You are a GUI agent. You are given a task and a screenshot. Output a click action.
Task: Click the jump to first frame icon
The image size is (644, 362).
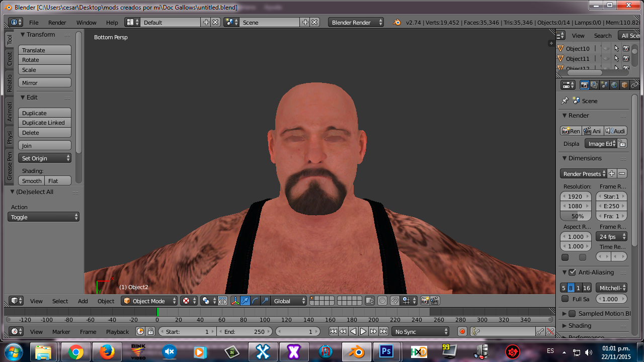click(333, 331)
